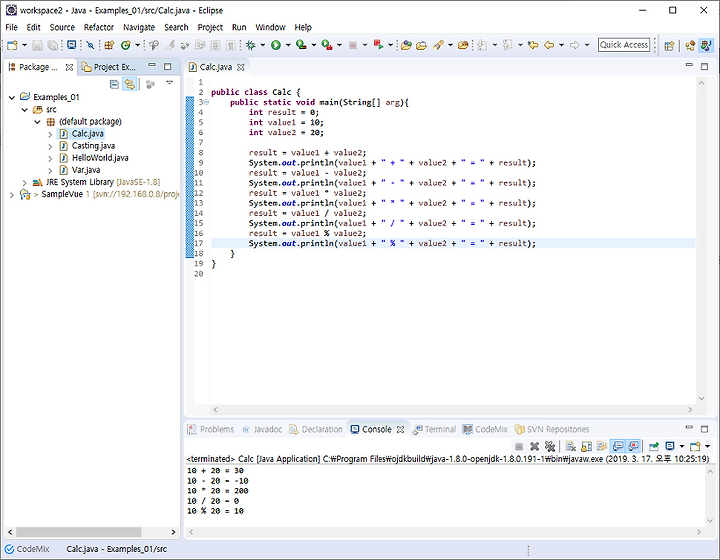The height and width of the screenshot is (560, 720).
Task: Click CodeMix status bar icon
Action: click(9, 549)
